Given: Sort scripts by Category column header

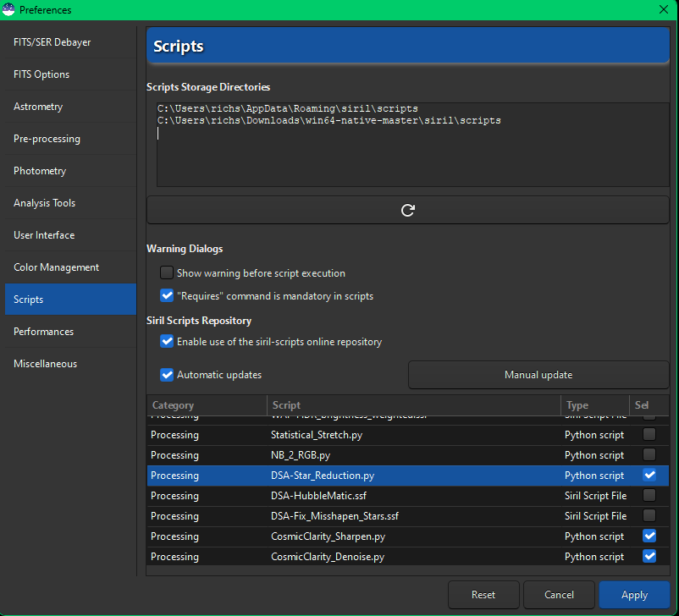Looking at the screenshot, I should (207, 405).
